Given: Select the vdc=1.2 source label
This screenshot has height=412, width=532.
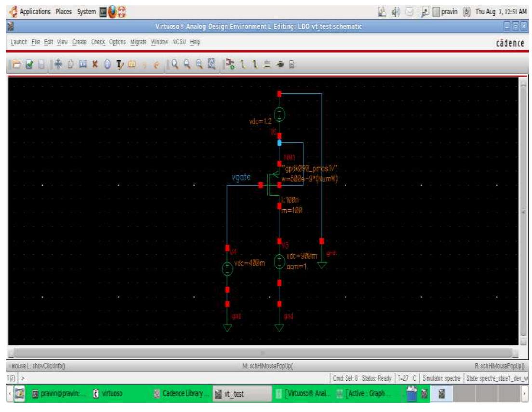Looking at the screenshot, I should 260,121.
